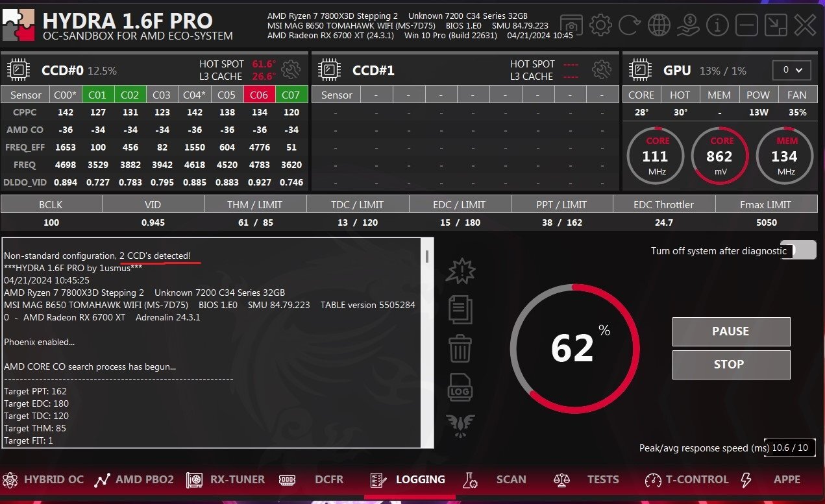Screen dimensions: 825x504
Task: Click the THM / LIMIT header
Action: pos(255,204)
